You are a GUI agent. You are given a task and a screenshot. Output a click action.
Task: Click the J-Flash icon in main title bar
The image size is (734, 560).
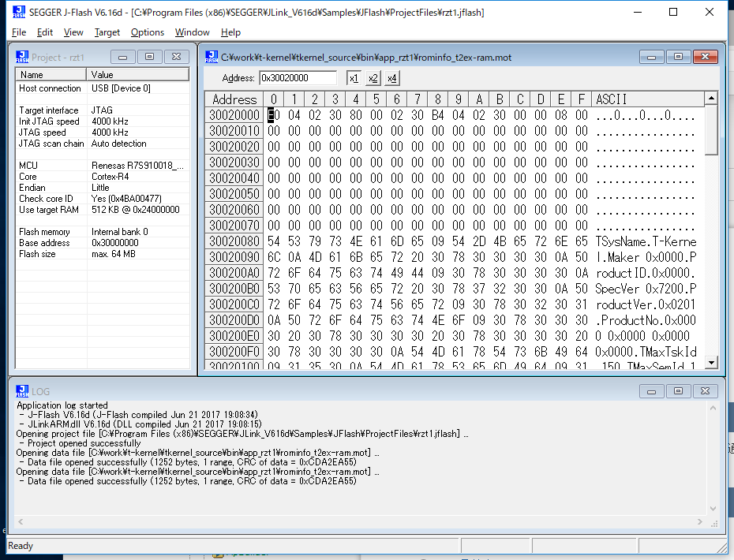pos(19,12)
